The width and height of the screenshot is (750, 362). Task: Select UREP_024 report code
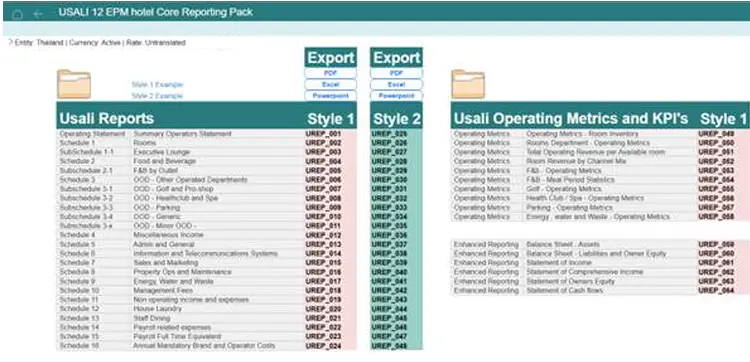[x=323, y=346]
